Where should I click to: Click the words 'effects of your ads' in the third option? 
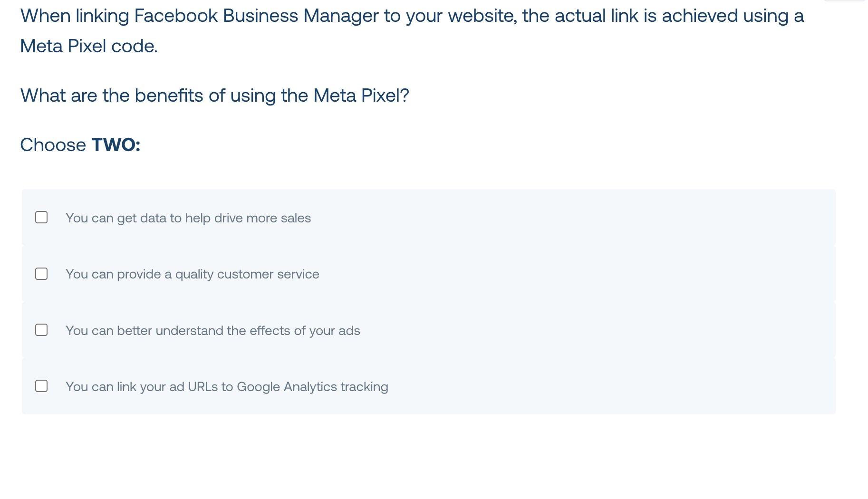(305, 331)
